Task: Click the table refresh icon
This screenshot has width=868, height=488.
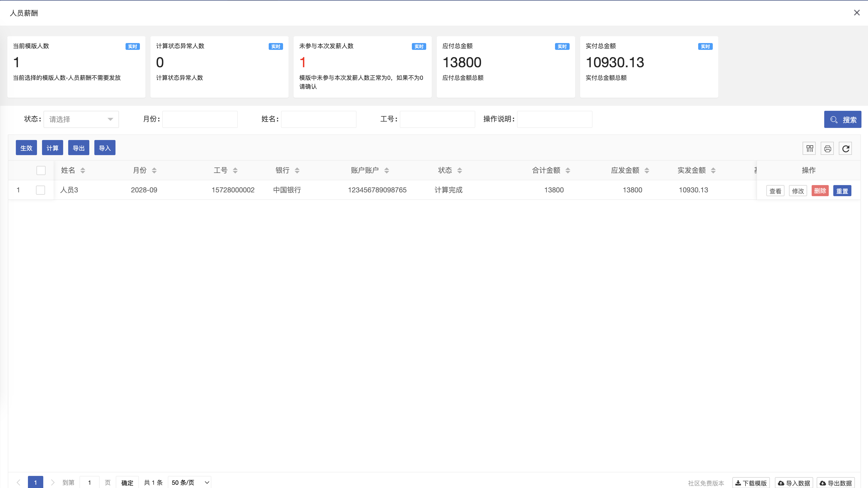Action: tap(845, 148)
